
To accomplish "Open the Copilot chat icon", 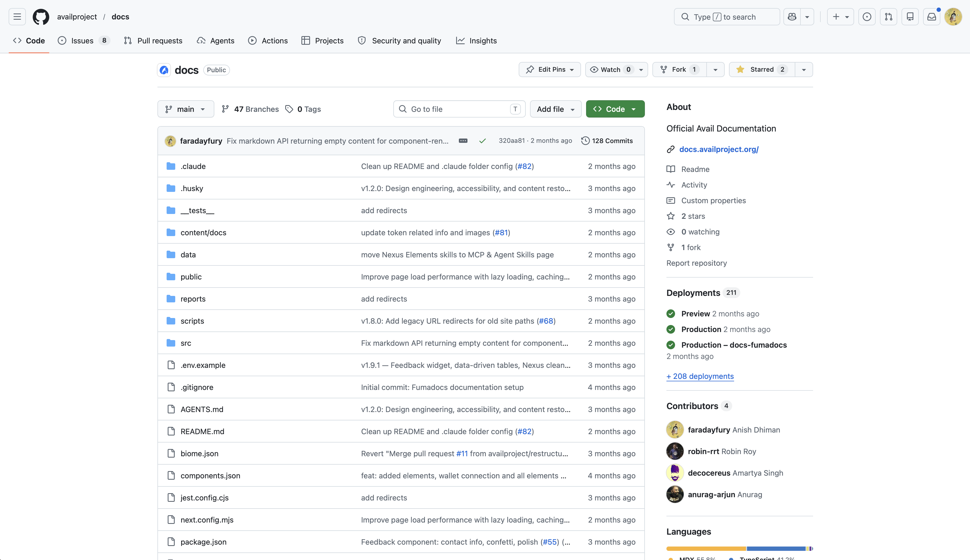I will pyautogui.click(x=792, y=17).
